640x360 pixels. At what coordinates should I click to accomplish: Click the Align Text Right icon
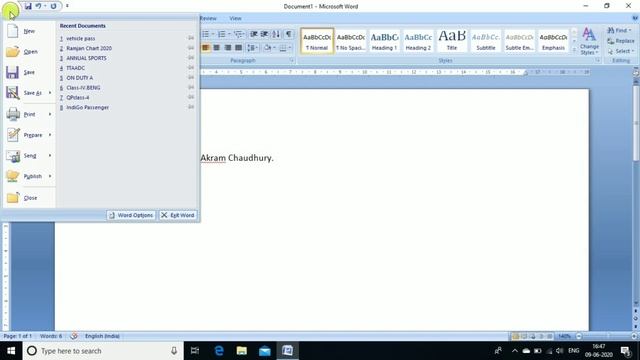click(x=228, y=48)
